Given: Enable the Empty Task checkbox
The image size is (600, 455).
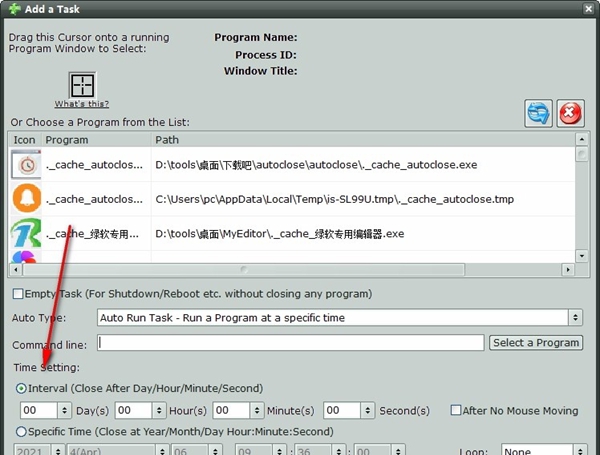Looking at the screenshot, I should 18,294.
